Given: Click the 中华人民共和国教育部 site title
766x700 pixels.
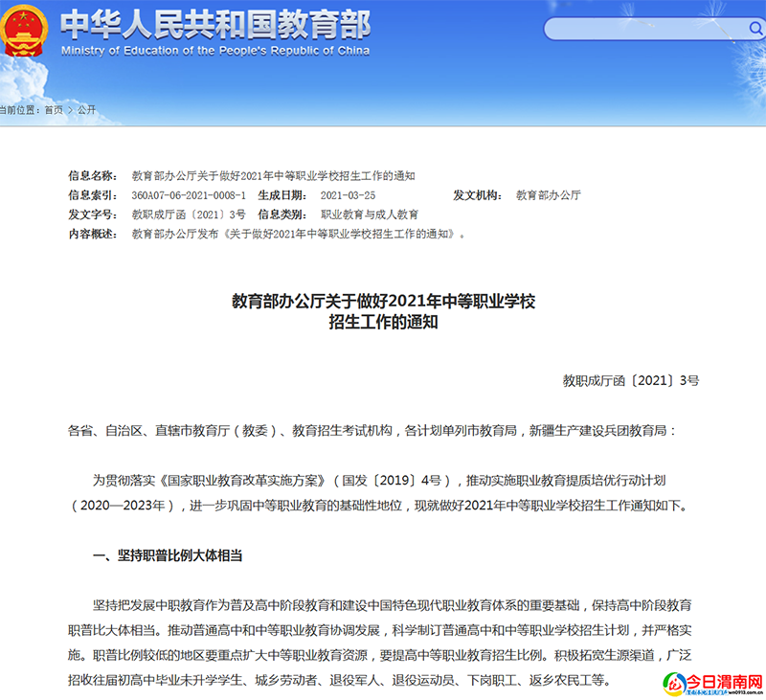Looking at the screenshot, I should (215, 25).
